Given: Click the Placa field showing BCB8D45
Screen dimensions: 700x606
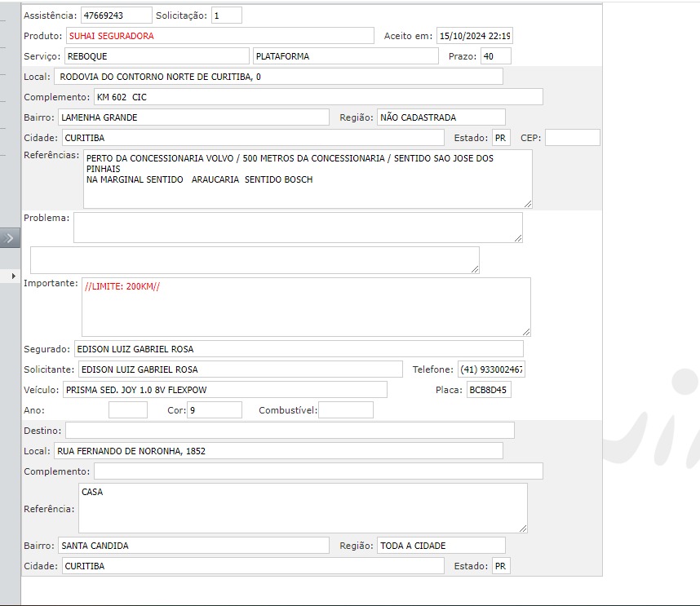Looking at the screenshot, I should click(489, 390).
